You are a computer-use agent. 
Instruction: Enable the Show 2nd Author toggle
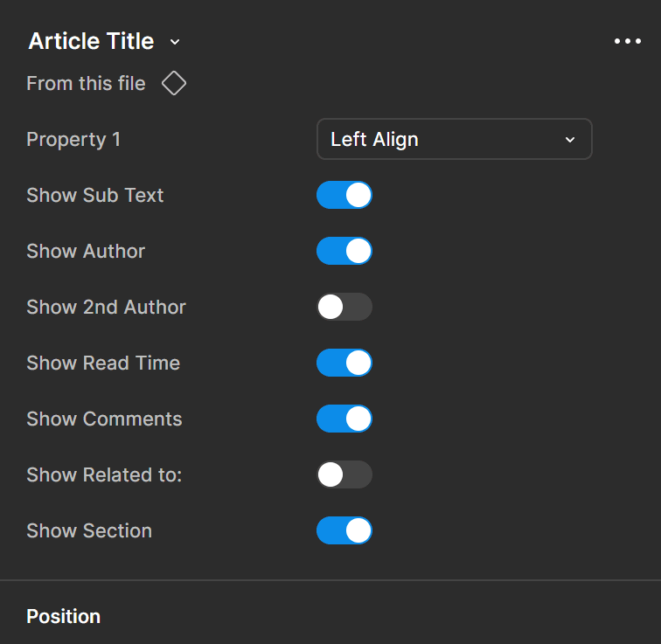[344, 307]
